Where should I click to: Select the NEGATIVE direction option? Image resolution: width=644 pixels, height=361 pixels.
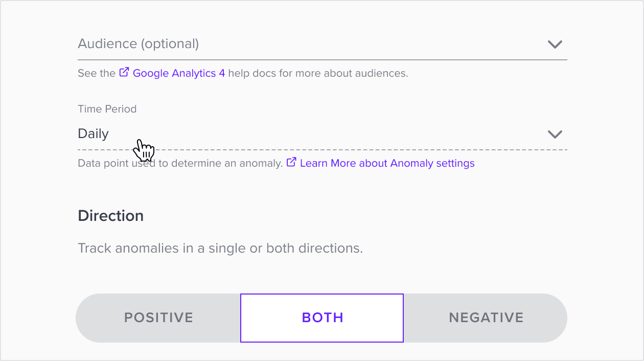click(486, 318)
